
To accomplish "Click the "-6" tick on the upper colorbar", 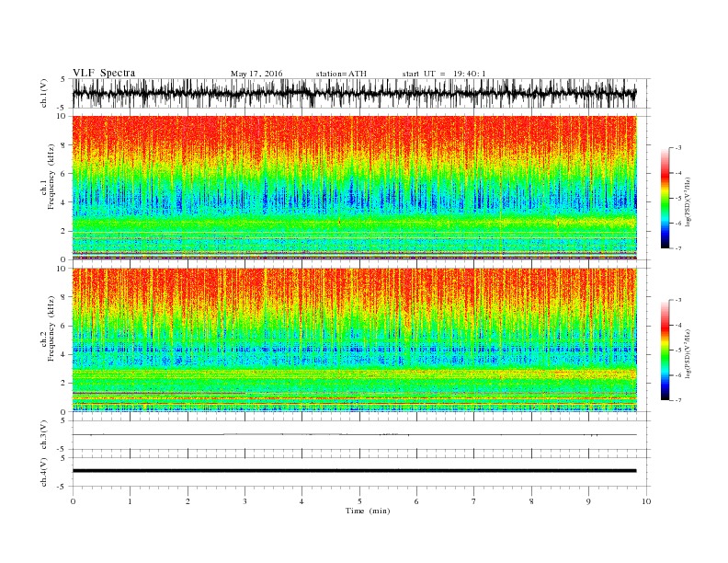I will coord(678,224).
